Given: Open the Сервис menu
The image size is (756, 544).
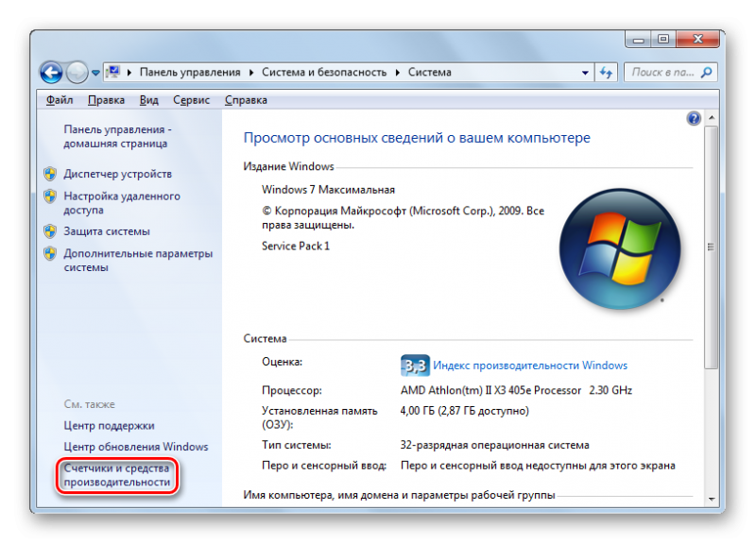Looking at the screenshot, I should pos(192,100).
